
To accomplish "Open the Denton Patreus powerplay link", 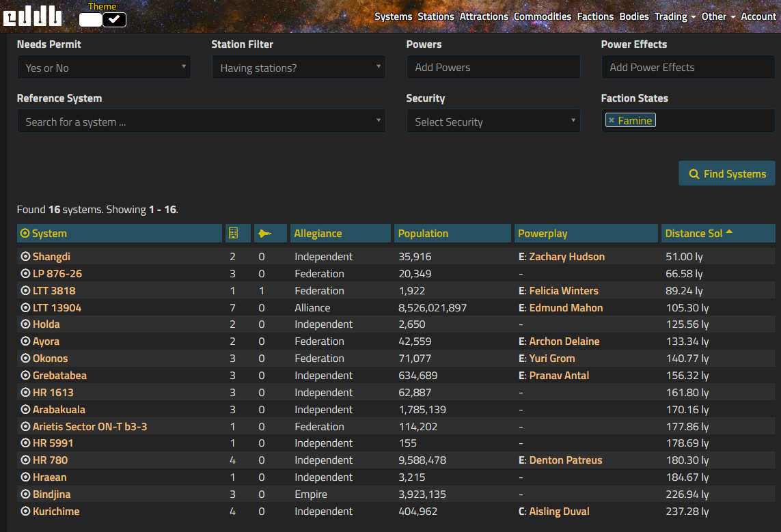I will 566,460.
